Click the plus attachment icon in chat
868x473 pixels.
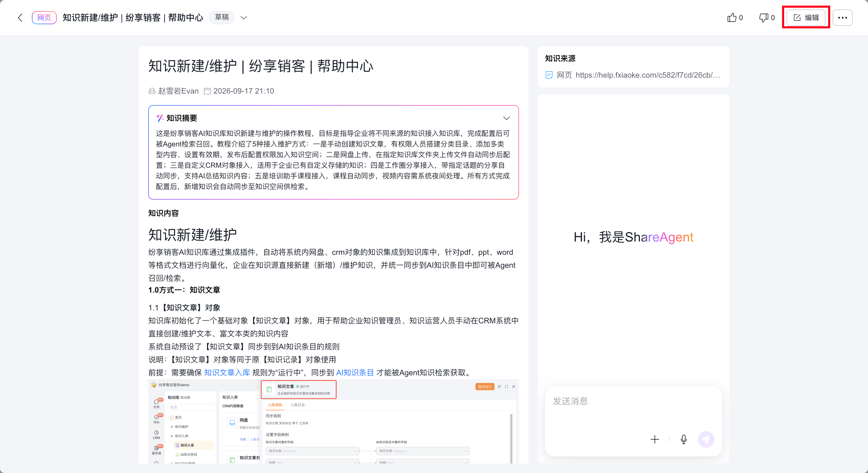pyautogui.click(x=655, y=439)
